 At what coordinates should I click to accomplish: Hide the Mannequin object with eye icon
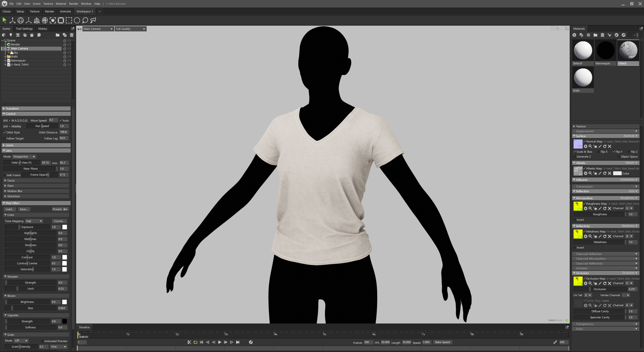coord(69,61)
